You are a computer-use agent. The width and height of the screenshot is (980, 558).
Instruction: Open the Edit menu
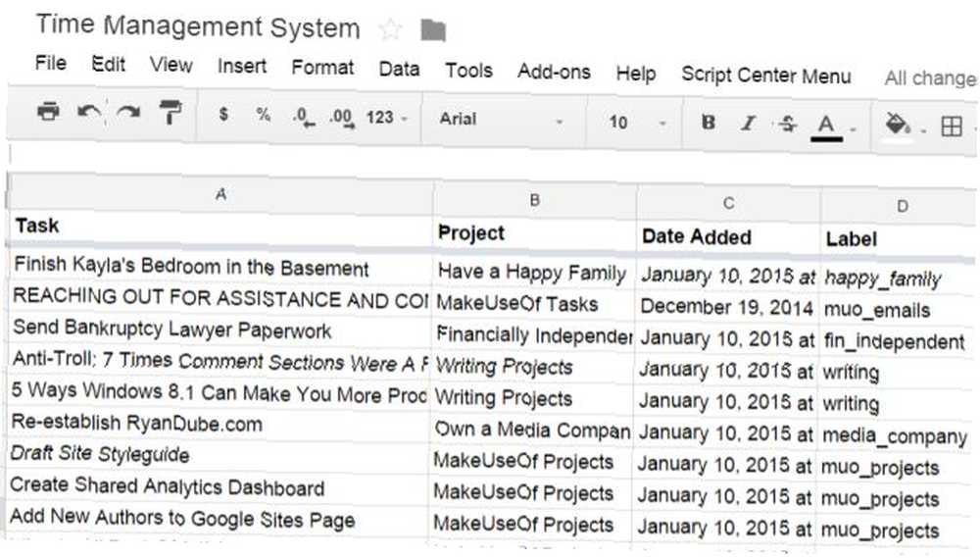(108, 64)
